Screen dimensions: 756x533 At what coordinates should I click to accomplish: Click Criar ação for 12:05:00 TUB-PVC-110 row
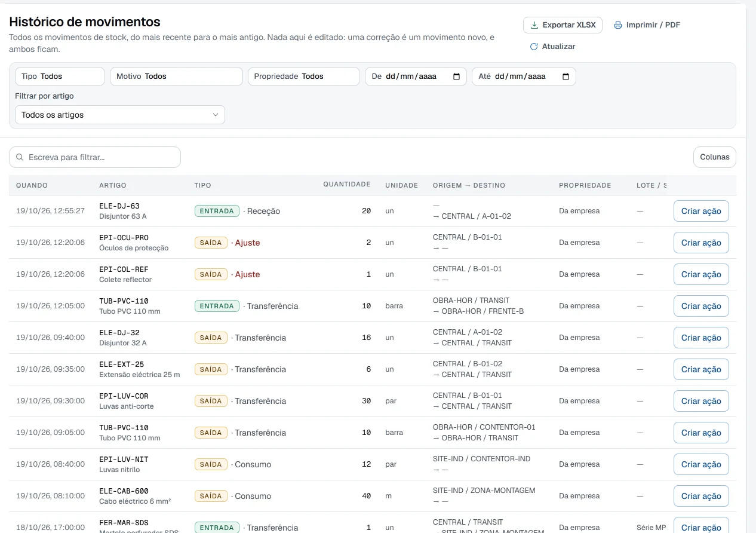(701, 306)
